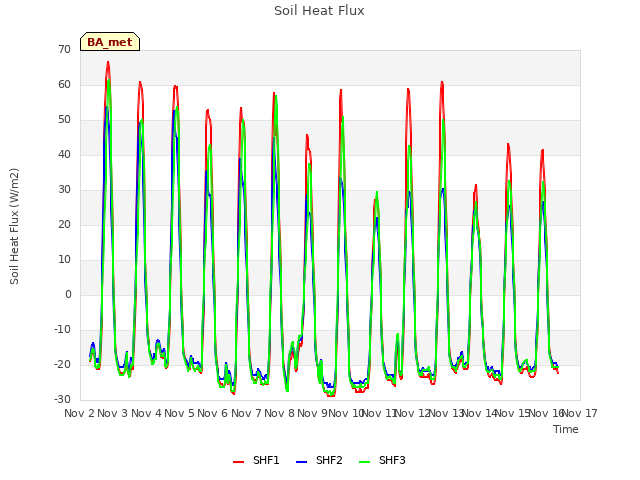Click the 50 y-axis tick label

coord(64,120)
